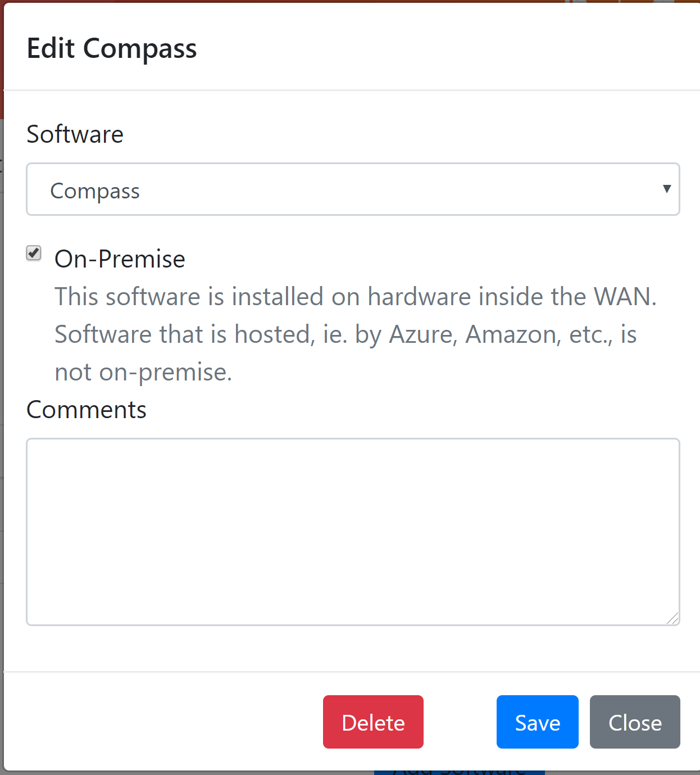Focus the Comments text area
Image resolution: width=700 pixels, height=775 pixels.
[353, 532]
